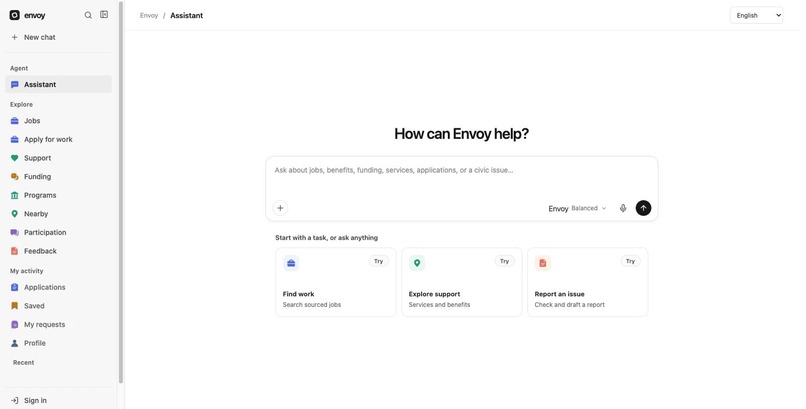The image size is (806, 409).
Task: Collapse sidebar with panel toggle icon
Action: click(x=104, y=15)
